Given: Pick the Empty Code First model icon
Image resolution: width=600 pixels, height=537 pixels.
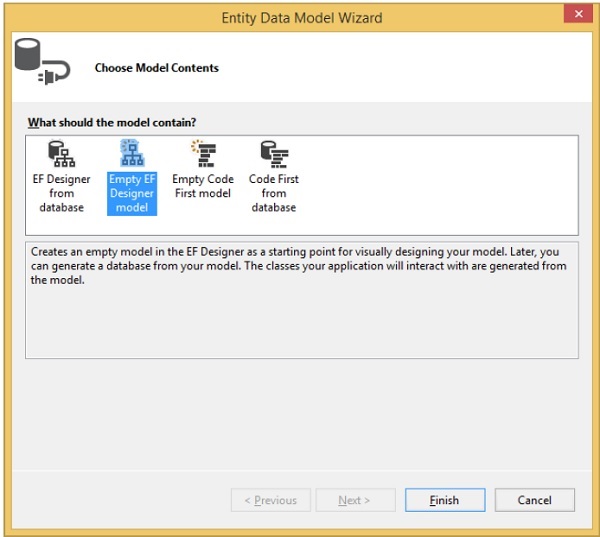Looking at the screenshot, I should tap(203, 155).
